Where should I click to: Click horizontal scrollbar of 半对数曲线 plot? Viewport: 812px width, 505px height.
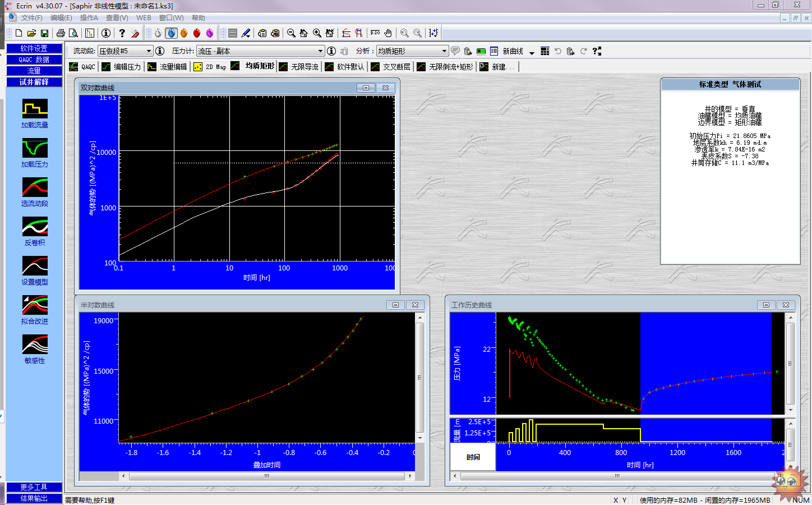[x=267, y=476]
